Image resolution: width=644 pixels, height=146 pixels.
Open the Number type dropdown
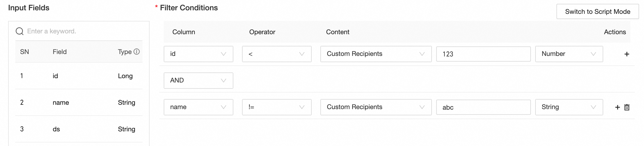(x=569, y=54)
